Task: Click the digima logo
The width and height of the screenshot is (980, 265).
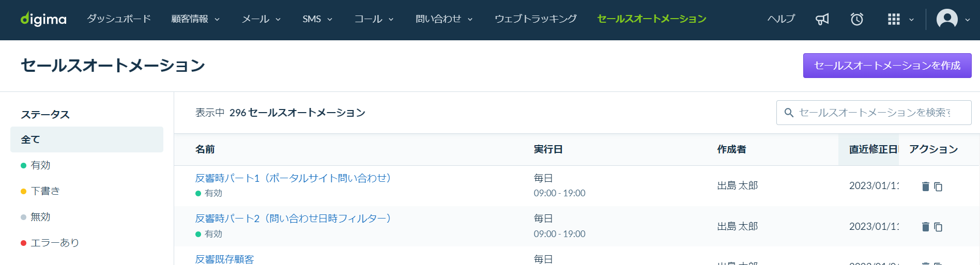Action: [43, 19]
